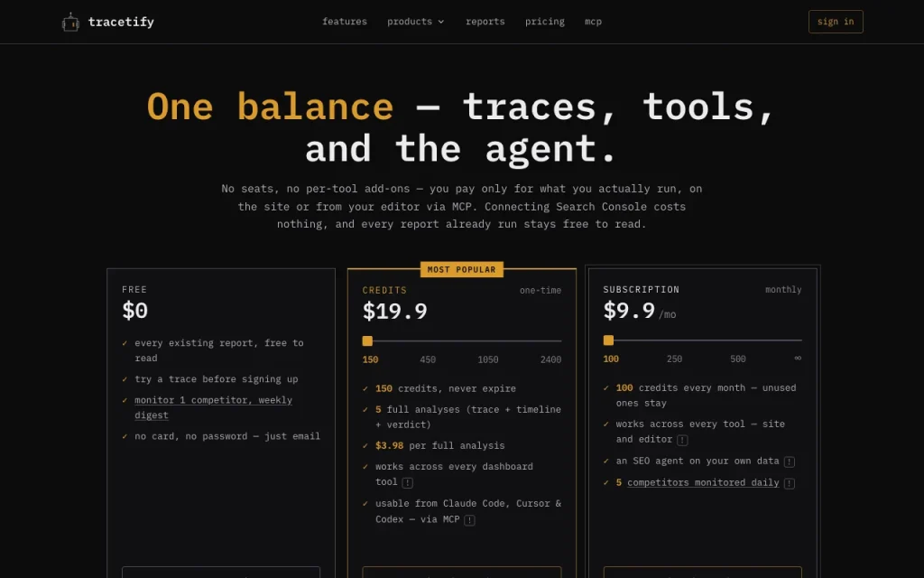Select 2400 credits on the Credits slider
This screenshot has height=578, width=924.
(x=550, y=359)
